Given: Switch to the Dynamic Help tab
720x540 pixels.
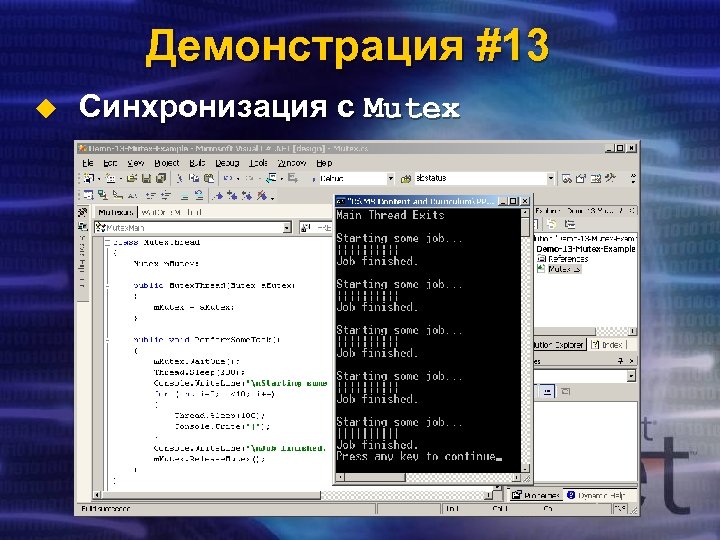Looking at the screenshot, I should pyautogui.click(x=596, y=495).
